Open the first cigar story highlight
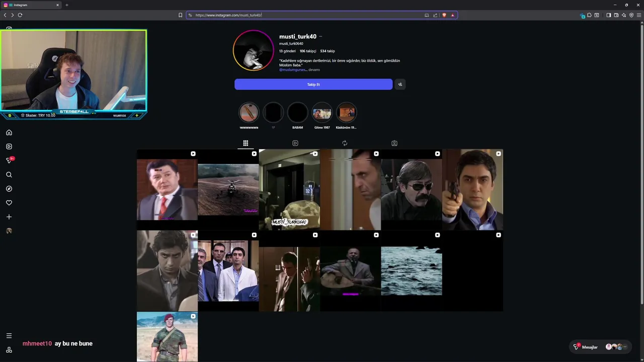Screen dimensions: 644x362 [x=249, y=113]
